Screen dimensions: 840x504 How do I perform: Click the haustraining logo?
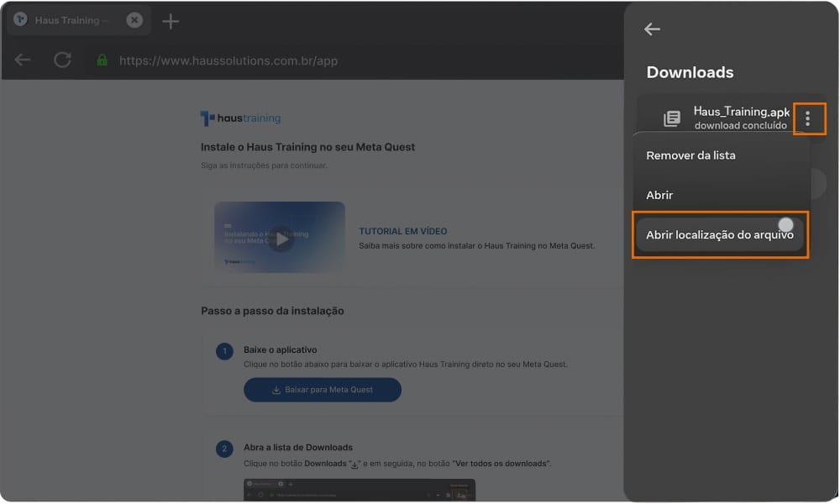coord(240,118)
